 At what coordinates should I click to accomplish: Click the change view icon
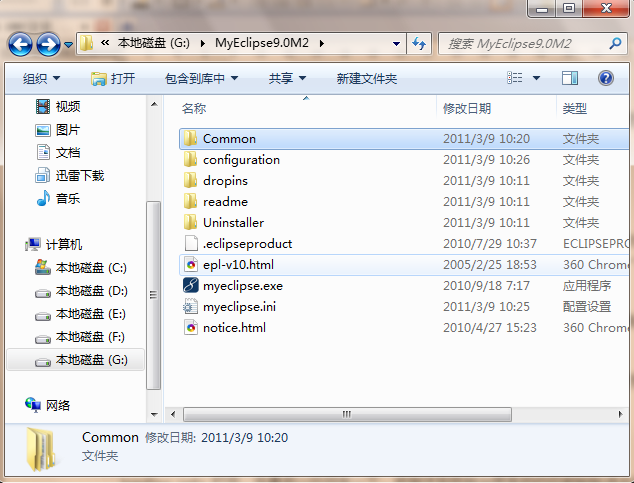[x=515, y=78]
